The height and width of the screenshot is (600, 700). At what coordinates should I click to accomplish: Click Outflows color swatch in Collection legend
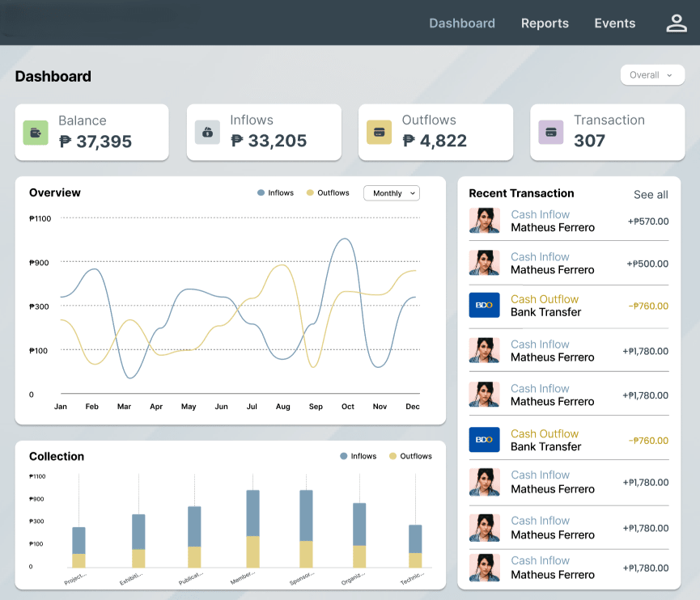pyautogui.click(x=393, y=456)
